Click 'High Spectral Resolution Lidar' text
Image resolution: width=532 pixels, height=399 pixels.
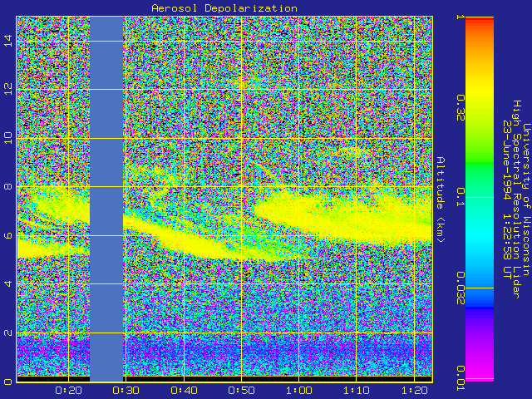517,199
